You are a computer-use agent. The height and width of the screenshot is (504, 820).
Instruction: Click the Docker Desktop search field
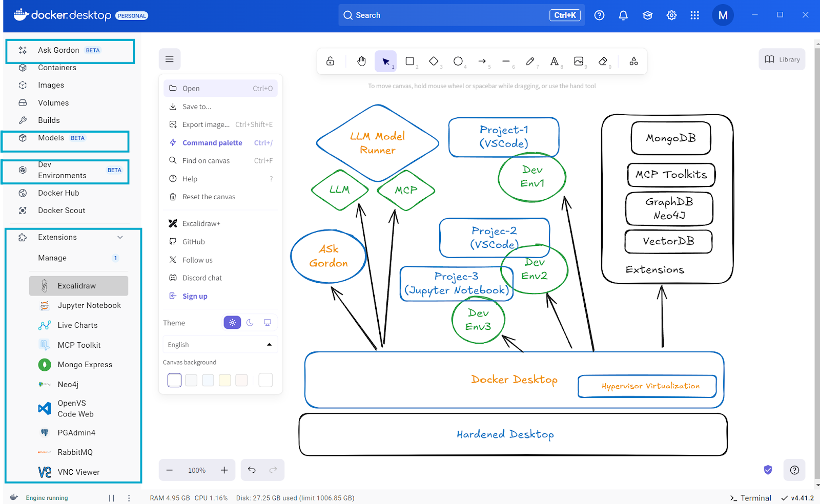[461, 15]
